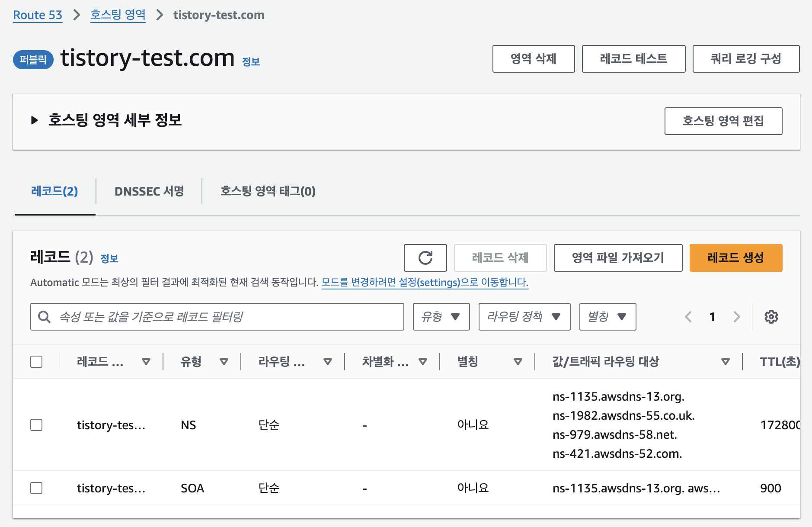812x527 pixels.
Task: Refresh the records list
Action: [x=425, y=258]
